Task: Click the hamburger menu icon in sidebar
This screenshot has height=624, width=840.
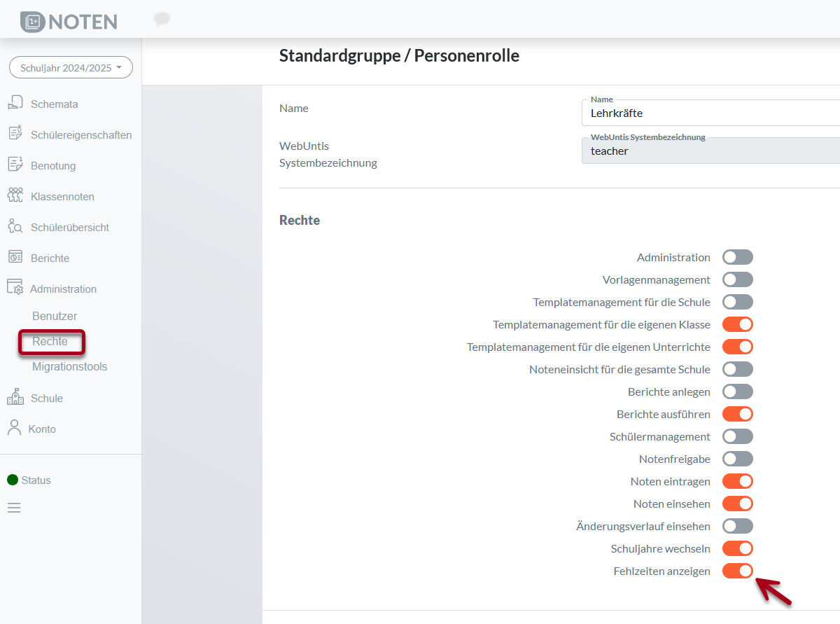Action: pos(14,508)
